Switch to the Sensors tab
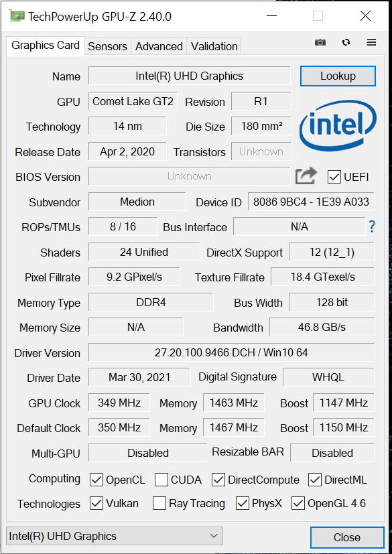392x554 pixels. (x=107, y=46)
